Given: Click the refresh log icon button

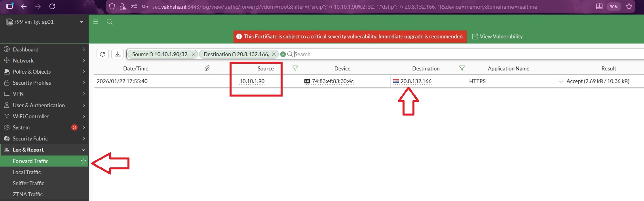Looking at the screenshot, I should [103, 54].
